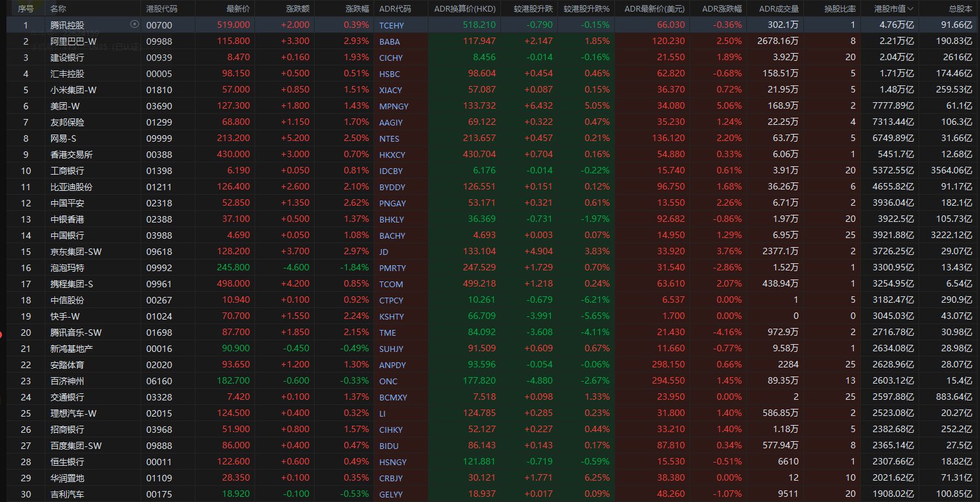980x502 pixels.
Task: Click the NTES ADR code
Action: click(389, 138)
